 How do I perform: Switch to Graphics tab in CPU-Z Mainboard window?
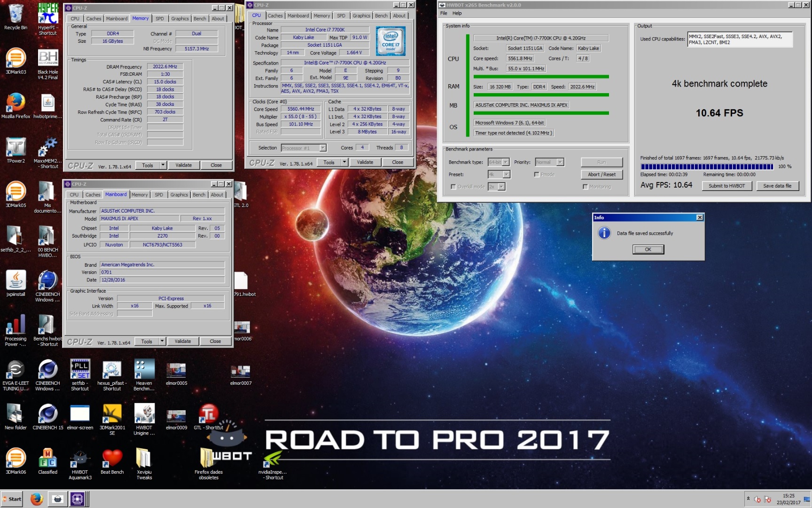point(179,195)
